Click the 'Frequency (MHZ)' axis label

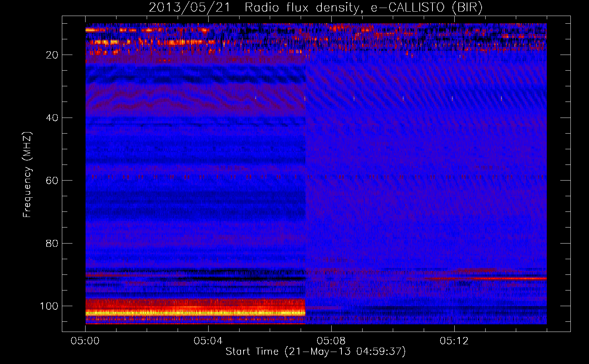27,175
